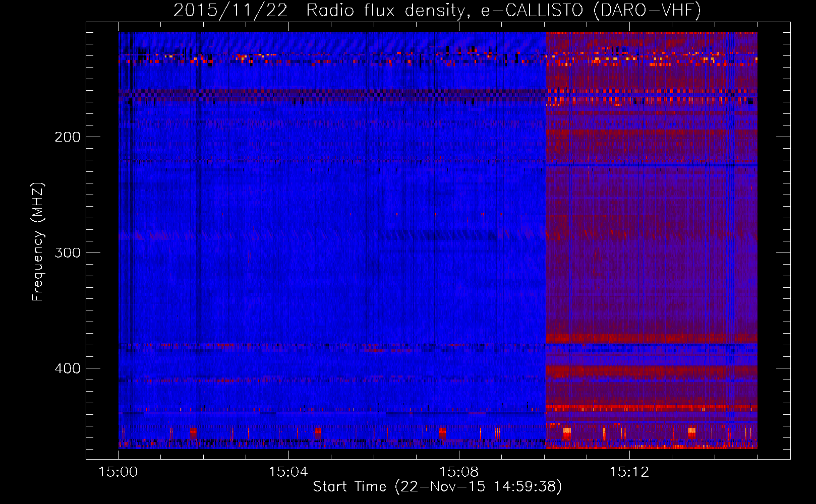This screenshot has height=504, width=816.
Task: Click the '200' frequency tick label
Action: pyautogui.click(x=68, y=137)
